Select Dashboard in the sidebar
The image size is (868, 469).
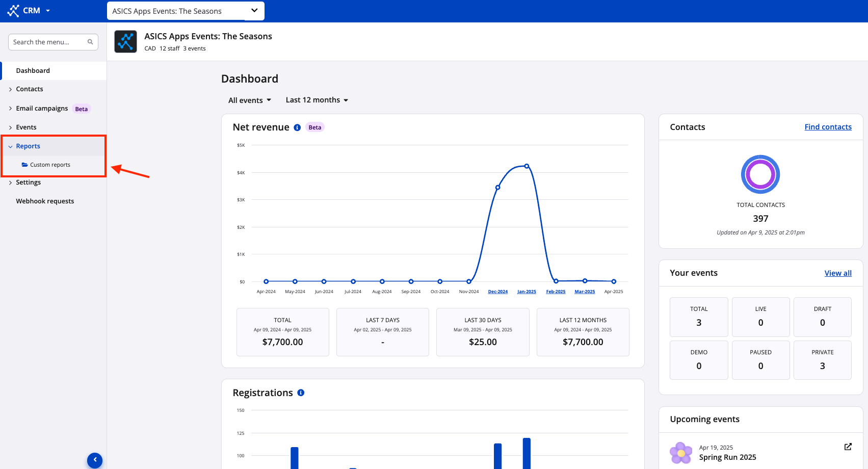(x=33, y=71)
